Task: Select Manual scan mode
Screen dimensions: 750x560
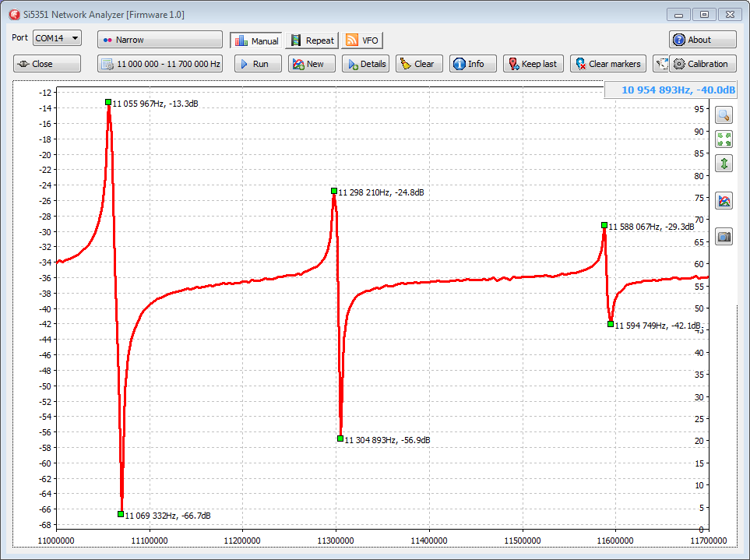Action: pos(255,41)
